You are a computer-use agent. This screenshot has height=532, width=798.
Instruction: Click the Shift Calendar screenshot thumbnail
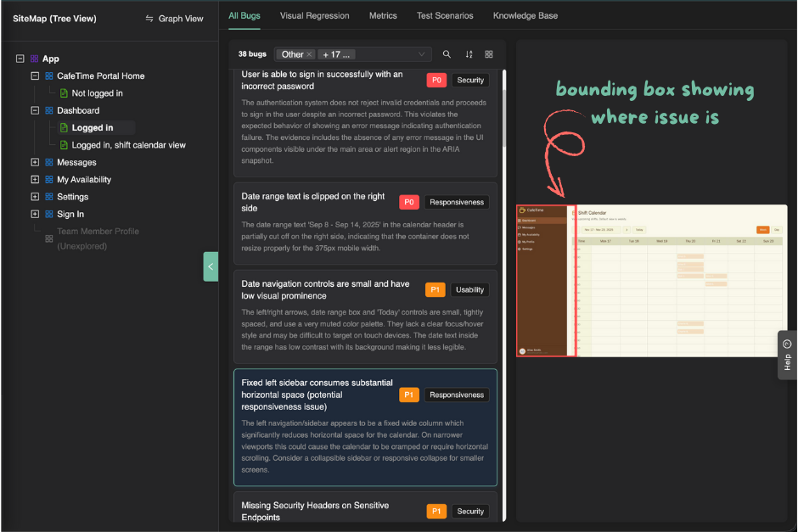point(651,280)
